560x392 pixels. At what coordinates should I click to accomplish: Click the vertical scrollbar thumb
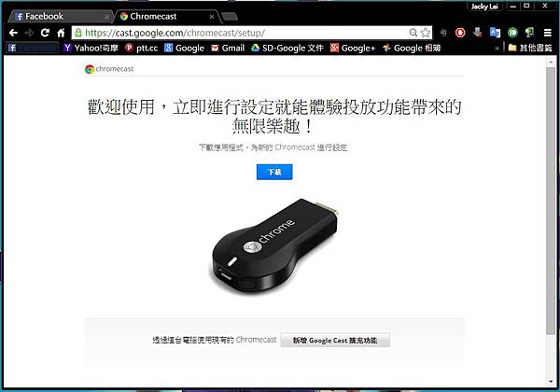[x=551, y=200]
